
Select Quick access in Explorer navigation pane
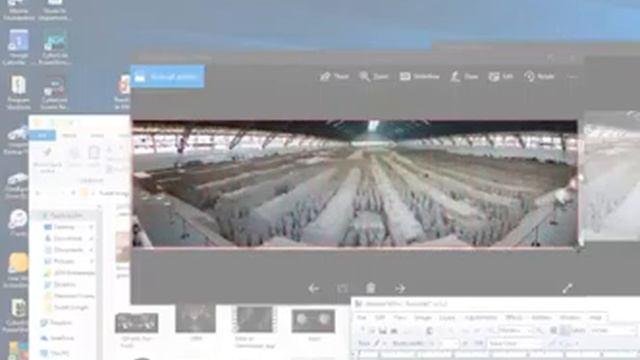[65, 215]
